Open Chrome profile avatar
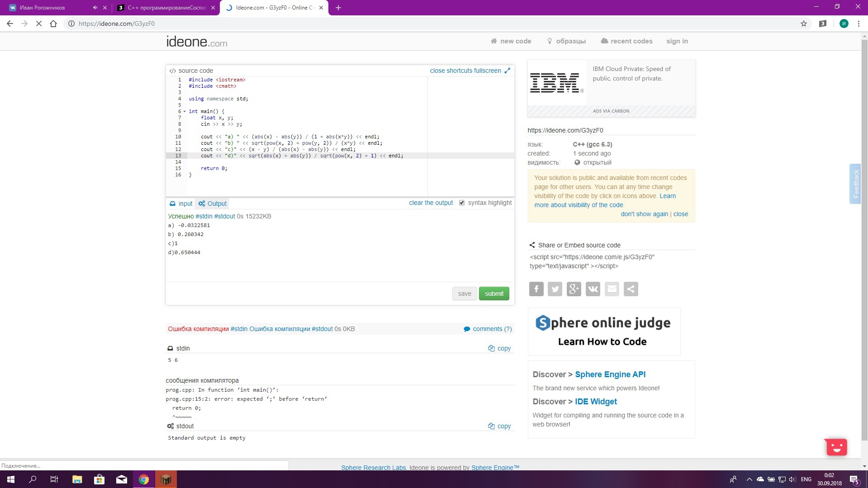This screenshot has height=488, width=868. (x=844, y=24)
